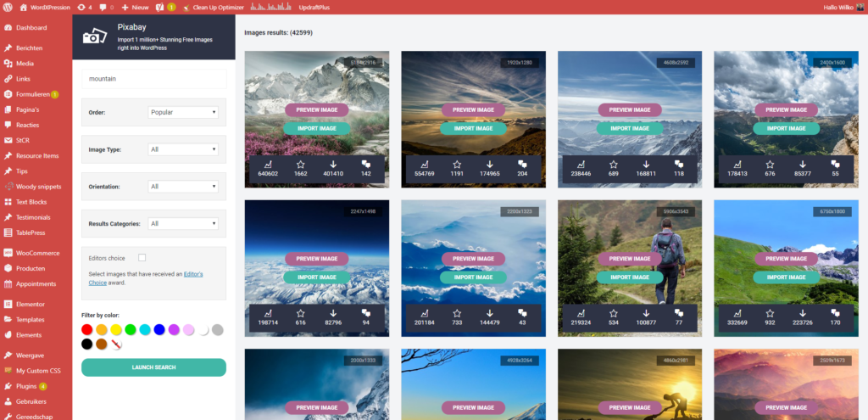
Task: Click comments icon above 142
Action: pyautogui.click(x=365, y=165)
